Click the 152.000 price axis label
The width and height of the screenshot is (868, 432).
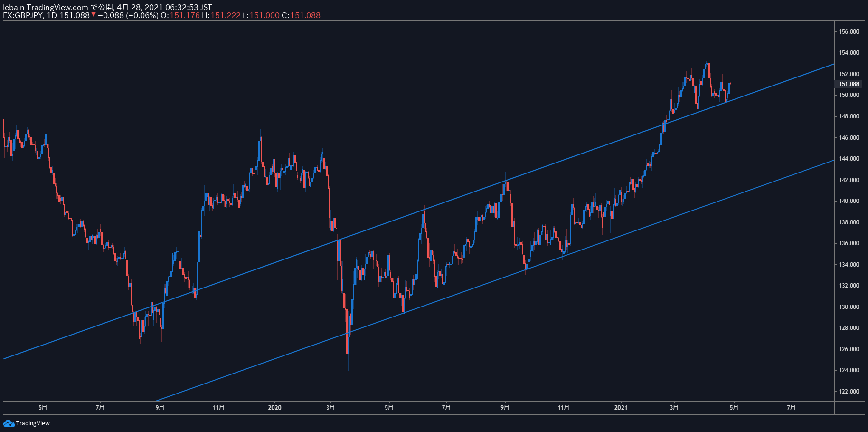click(849, 74)
